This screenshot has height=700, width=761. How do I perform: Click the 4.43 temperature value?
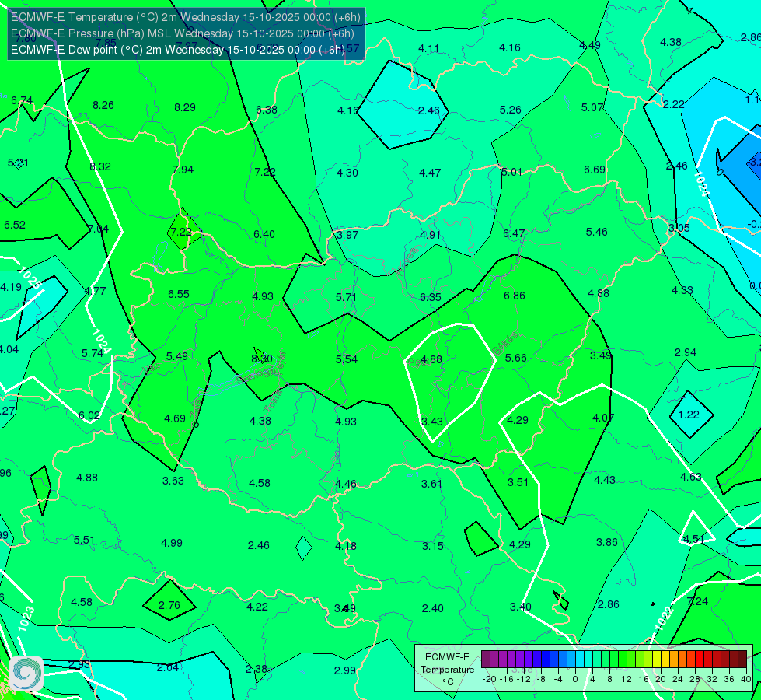point(605,480)
